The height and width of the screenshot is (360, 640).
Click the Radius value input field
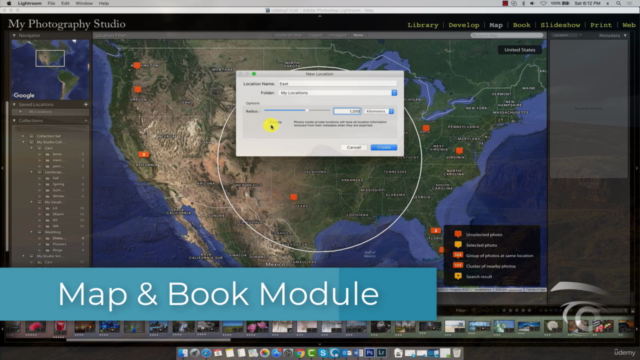point(347,111)
